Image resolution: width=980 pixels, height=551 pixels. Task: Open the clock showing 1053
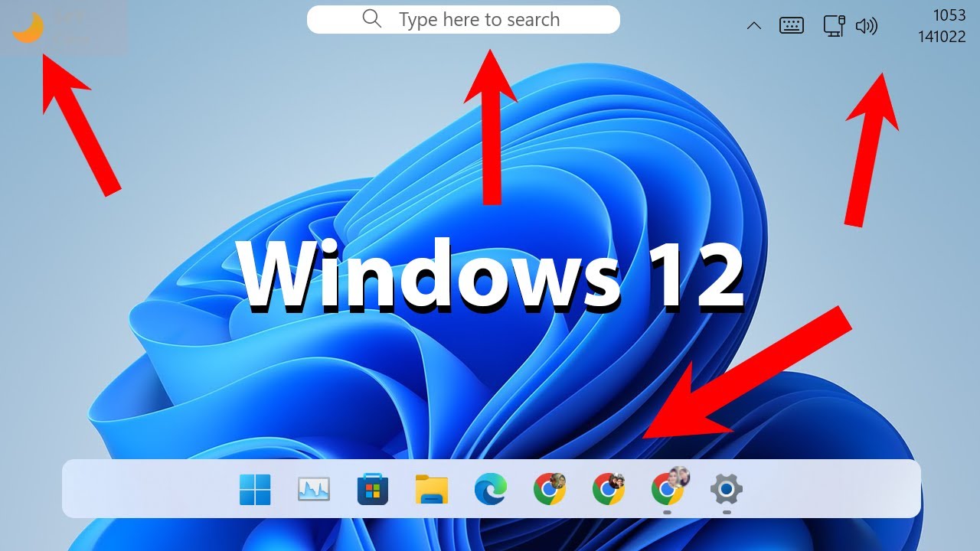pos(949,15)
